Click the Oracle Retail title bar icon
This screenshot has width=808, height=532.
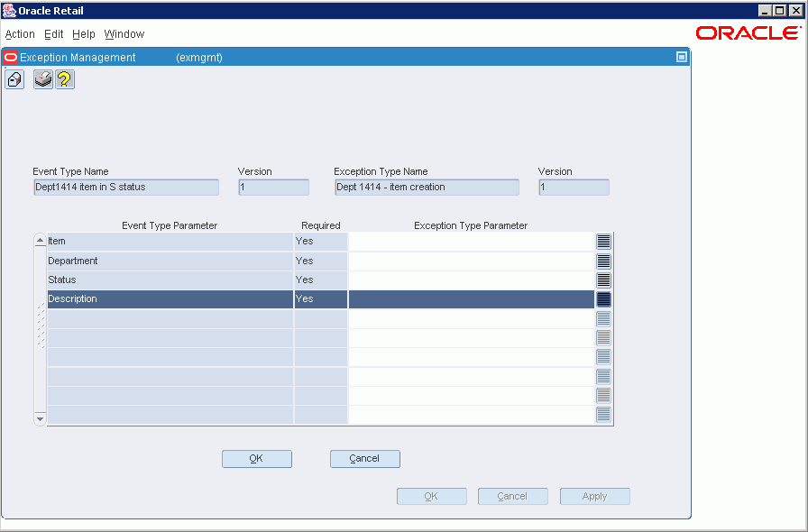(x=9, y=10)
